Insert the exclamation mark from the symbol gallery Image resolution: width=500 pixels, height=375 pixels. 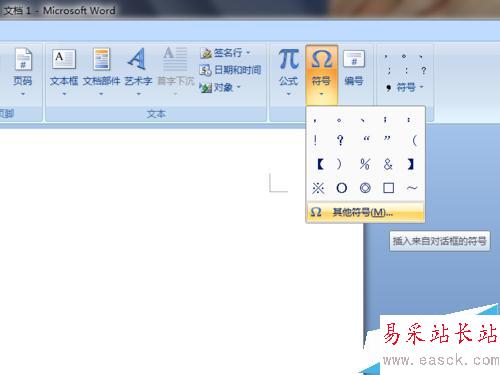click(315, 140)
